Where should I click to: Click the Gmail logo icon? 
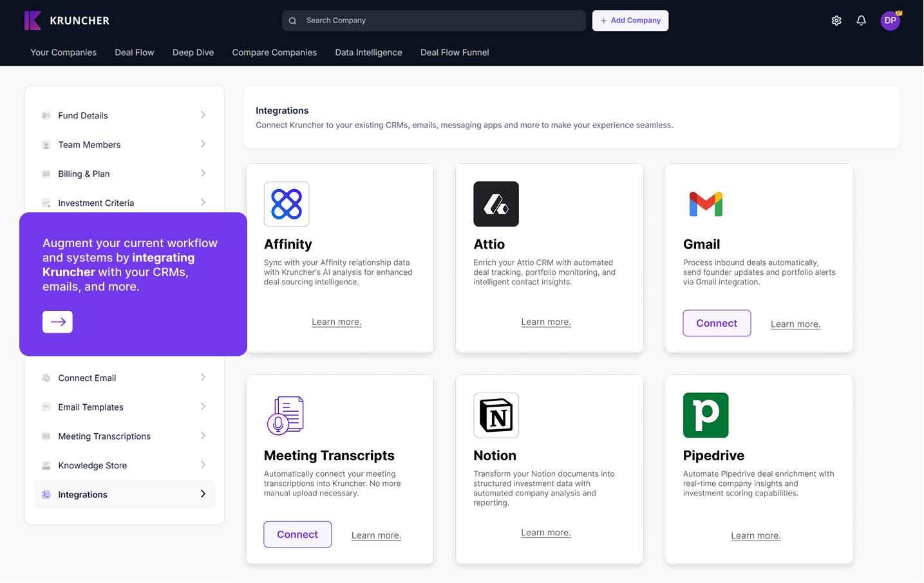(706, 204)
